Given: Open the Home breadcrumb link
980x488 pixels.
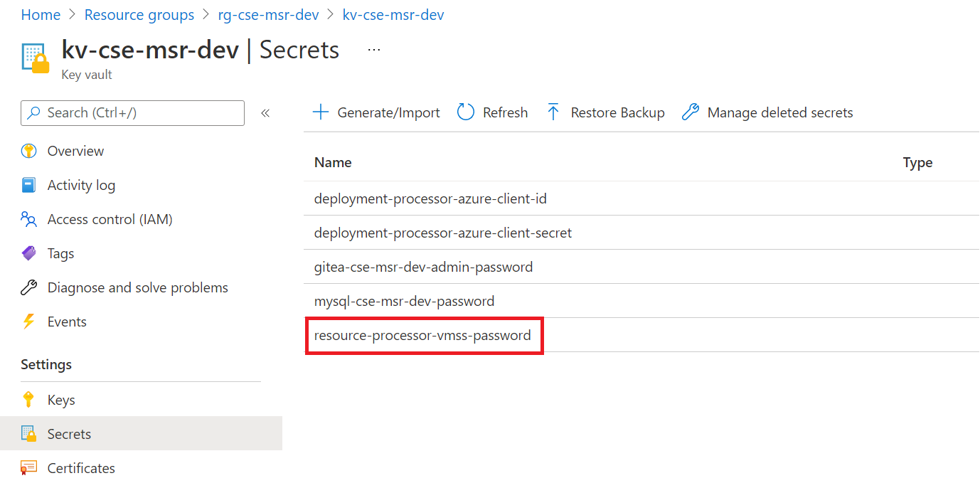Looking at the screenshot, I should [x=41, y=14].
